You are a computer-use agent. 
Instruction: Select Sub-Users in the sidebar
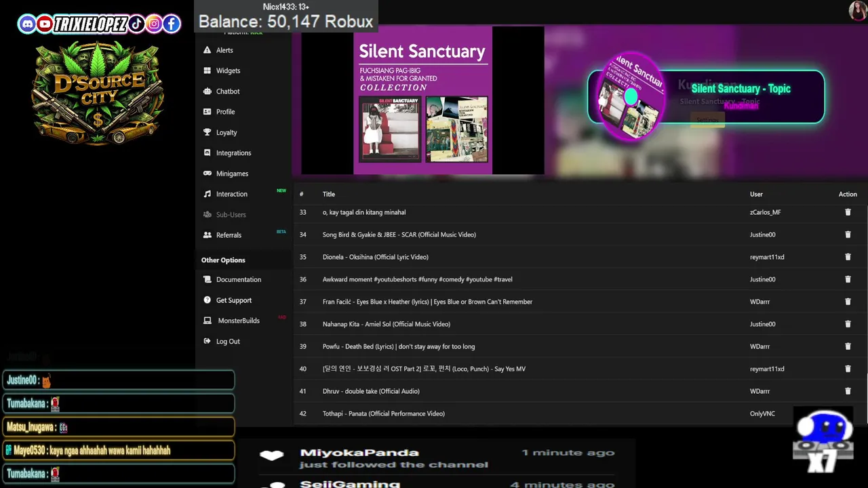[x=231, y=214]
